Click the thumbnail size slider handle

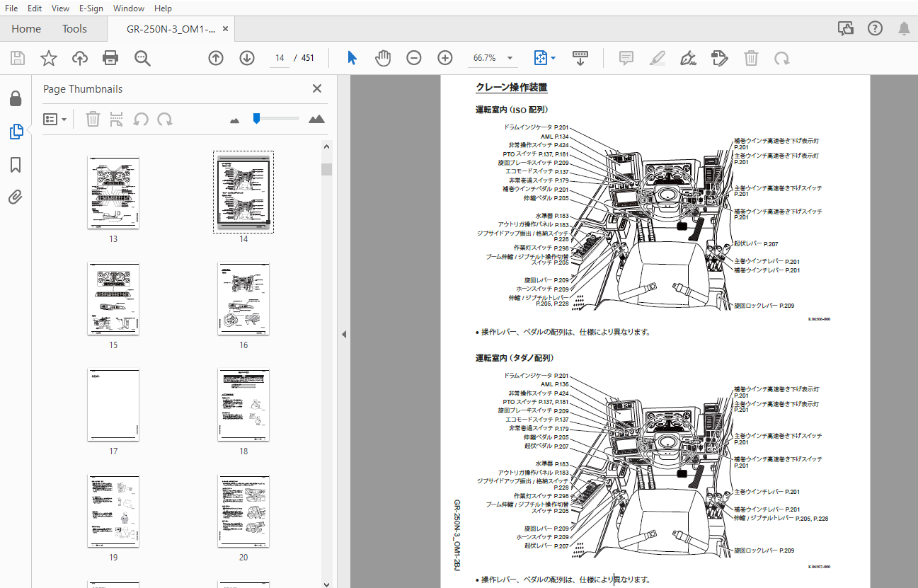(x=256, y=118)
